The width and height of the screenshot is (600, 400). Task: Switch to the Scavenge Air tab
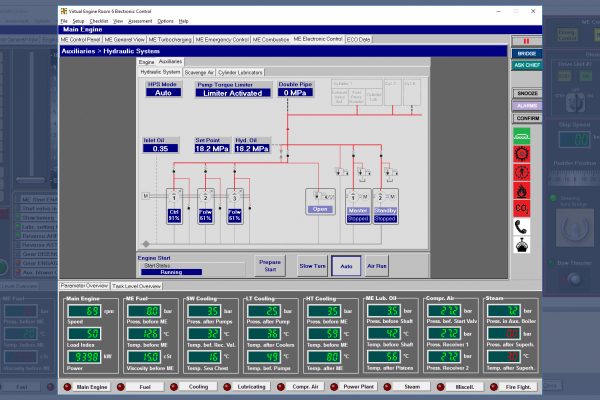coord(201,72)
